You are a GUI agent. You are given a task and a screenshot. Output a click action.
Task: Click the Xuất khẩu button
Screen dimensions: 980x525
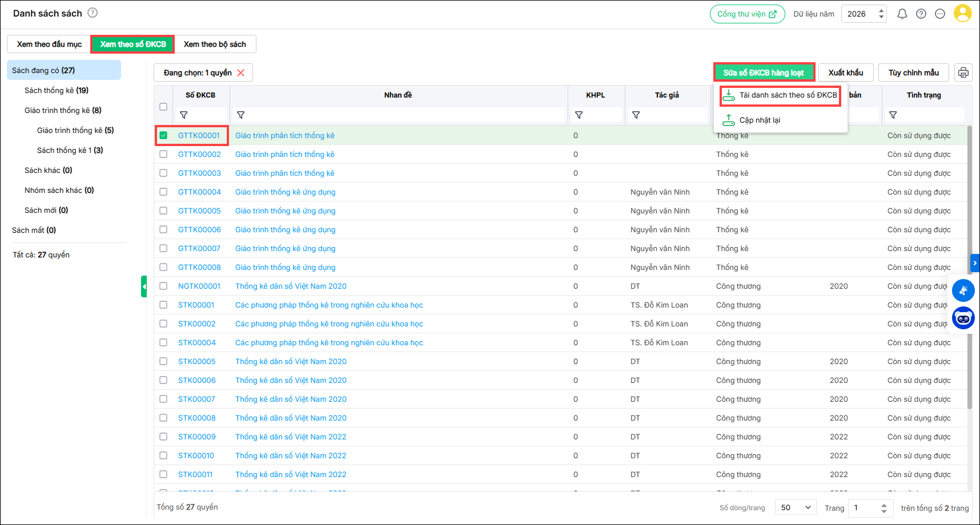[x=846, y=72]
